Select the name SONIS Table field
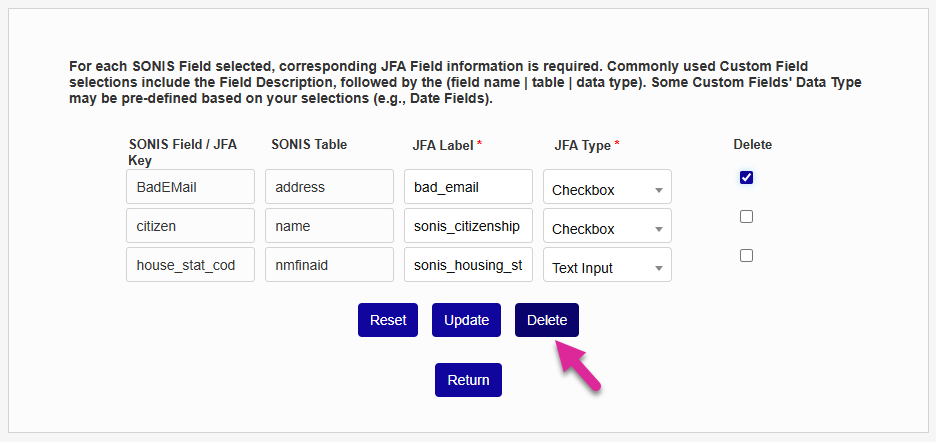This screenshot has width=936, height=442. (329, 226)
